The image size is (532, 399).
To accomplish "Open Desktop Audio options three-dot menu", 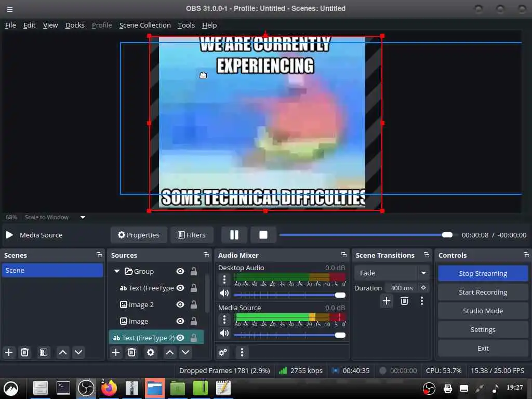I will (224, 280).
